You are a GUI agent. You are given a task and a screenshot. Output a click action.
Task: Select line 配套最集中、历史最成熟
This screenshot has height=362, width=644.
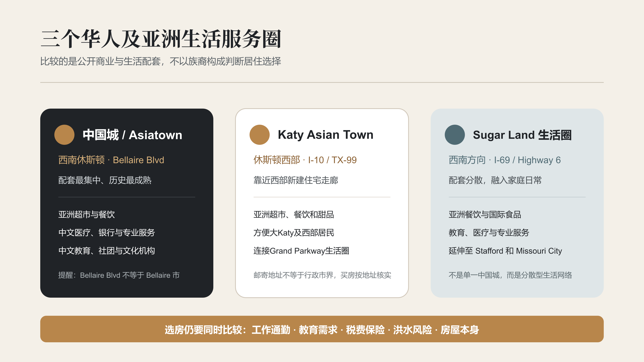(x=105, y=180)
